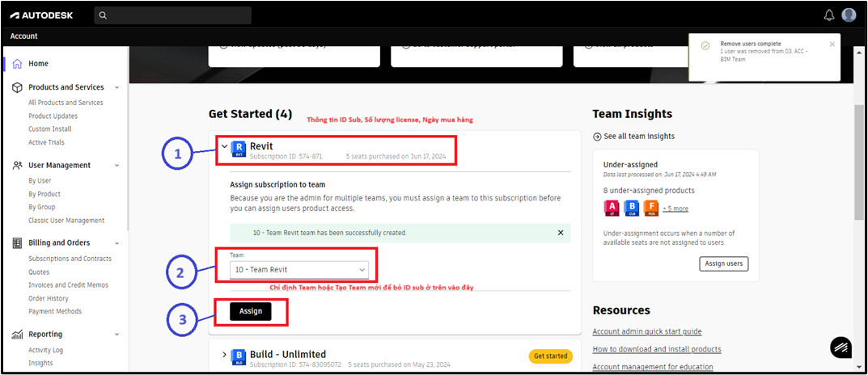
Task: Click the Build - Unlimited product icon
Action: tap(238, 357)
